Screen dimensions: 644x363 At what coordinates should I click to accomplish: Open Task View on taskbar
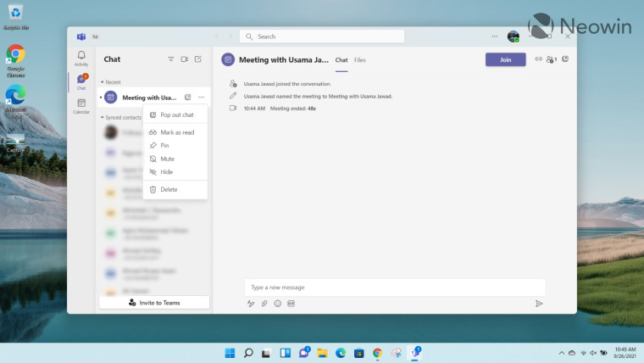click(x=266, y=353)
